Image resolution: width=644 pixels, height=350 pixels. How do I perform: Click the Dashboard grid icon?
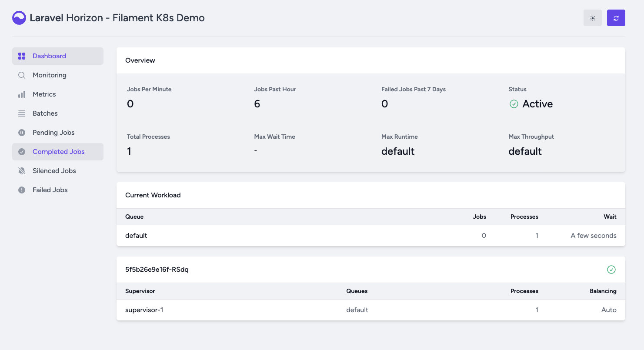(x=22, y=56)
